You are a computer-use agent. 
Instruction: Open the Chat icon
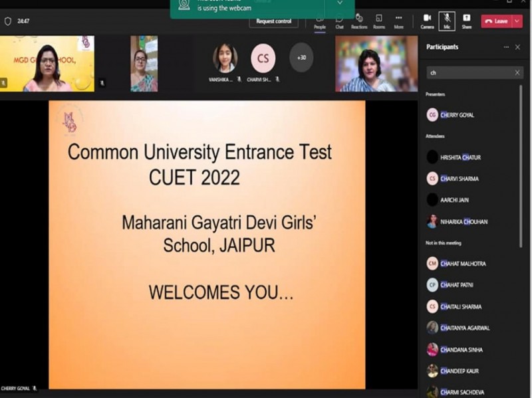(339, 21)
